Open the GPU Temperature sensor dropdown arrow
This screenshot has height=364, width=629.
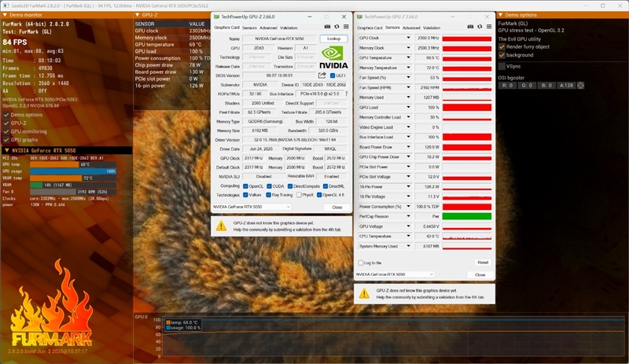click(x=408, y=58)
